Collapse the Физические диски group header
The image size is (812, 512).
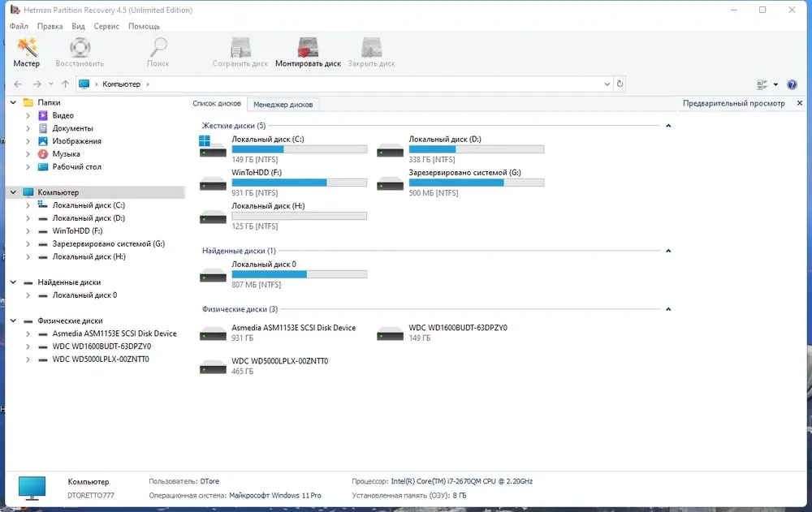point(668,309)
